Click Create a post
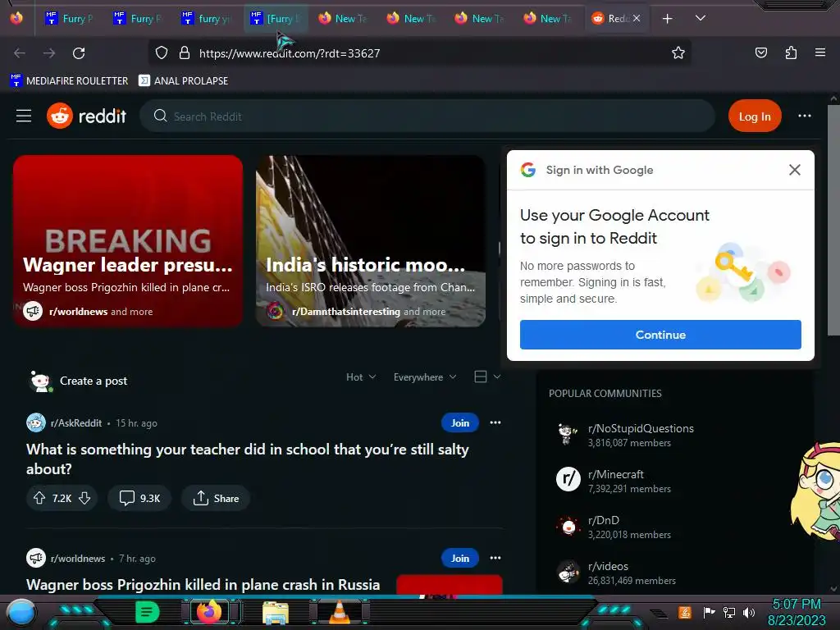Viewport: 840px width, 630px height. (x=94, y=381)
